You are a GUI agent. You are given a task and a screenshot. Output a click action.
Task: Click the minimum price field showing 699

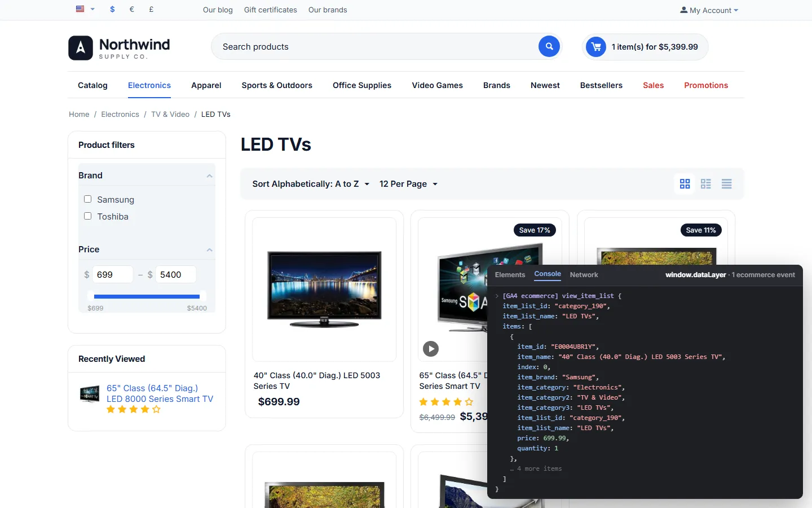[113, 274]
